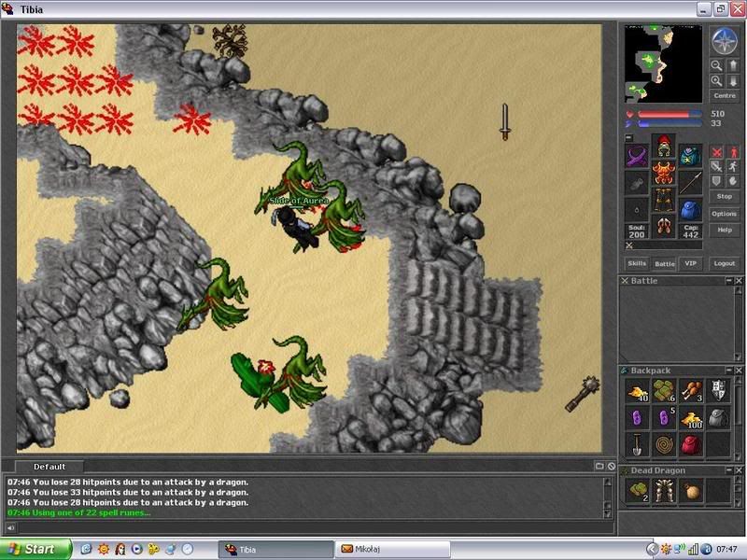Click the compass rose on the minimap panel
The width and height of the screenshot is (747, 560).
[x=725, y=40]
